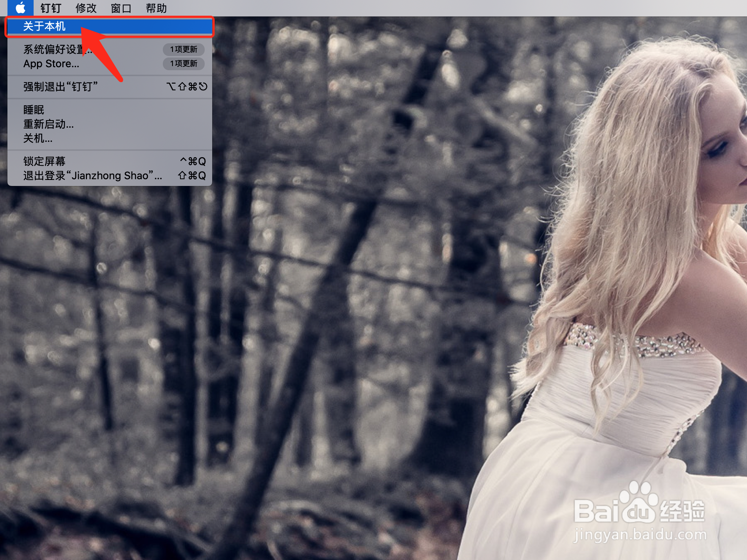Select 锁定屏幕 menu item
The width and height of the screenshot is (747, 560).
pos(44,161)
